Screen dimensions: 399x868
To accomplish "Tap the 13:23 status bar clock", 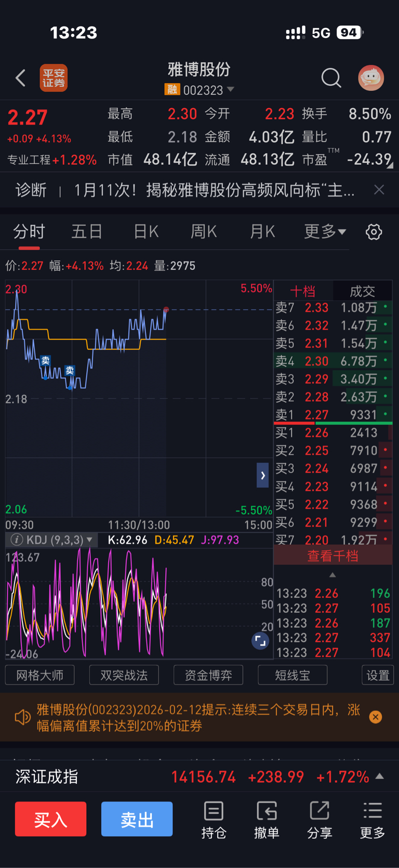I will click(73, 33).
